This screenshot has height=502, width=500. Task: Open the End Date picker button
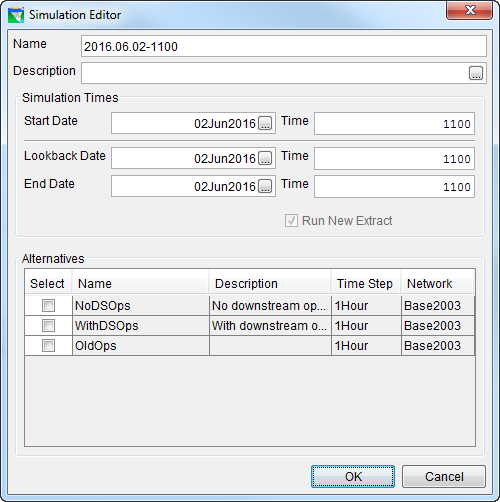point(265,186)
